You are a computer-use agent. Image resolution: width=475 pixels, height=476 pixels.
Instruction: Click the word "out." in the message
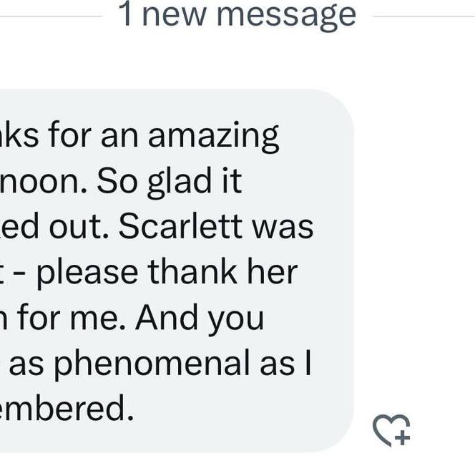coord(79,226)
